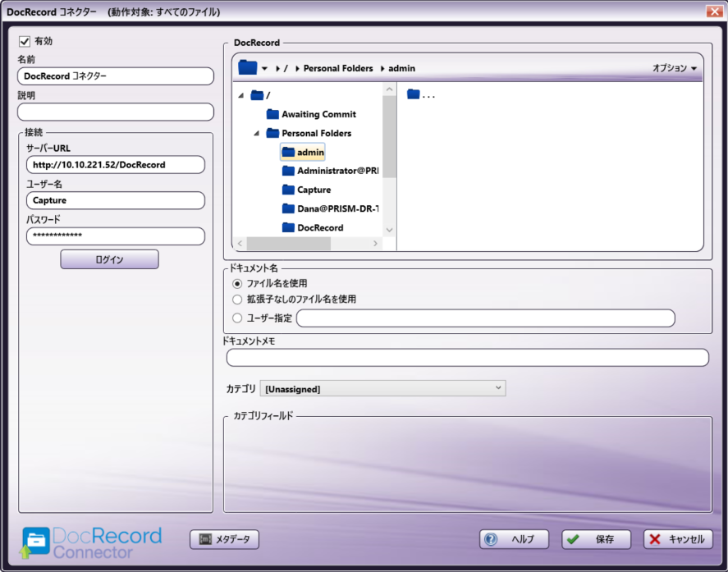Open the オプション dropdown menu

[675, 68]
